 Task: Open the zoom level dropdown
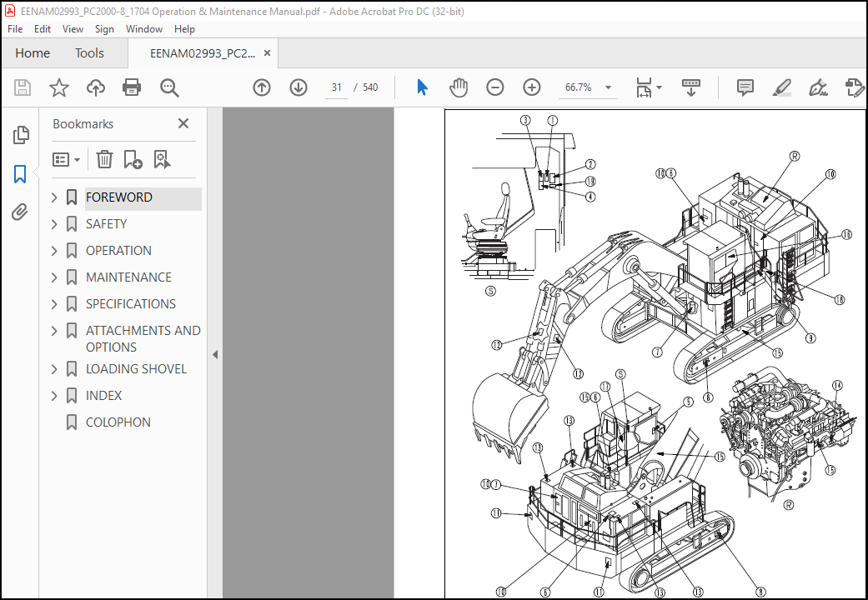(x=609, y=87)
